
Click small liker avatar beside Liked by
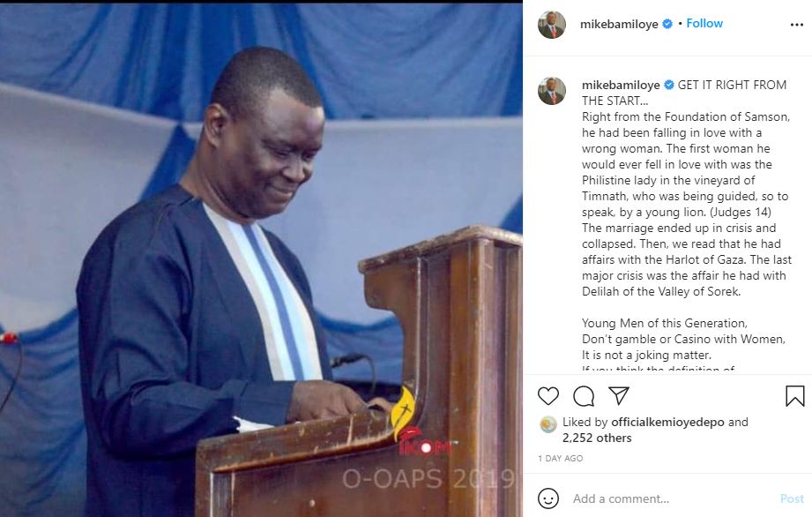[x=548, y=424]
